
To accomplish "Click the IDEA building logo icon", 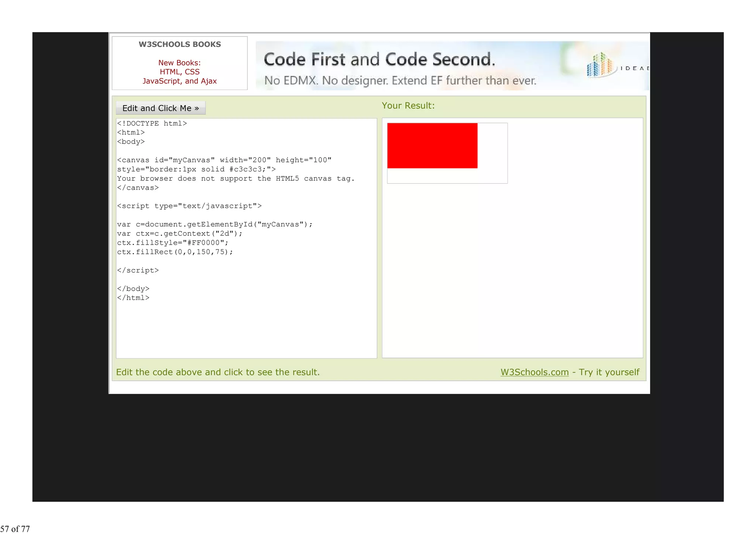I will click(x=601, y=65).
